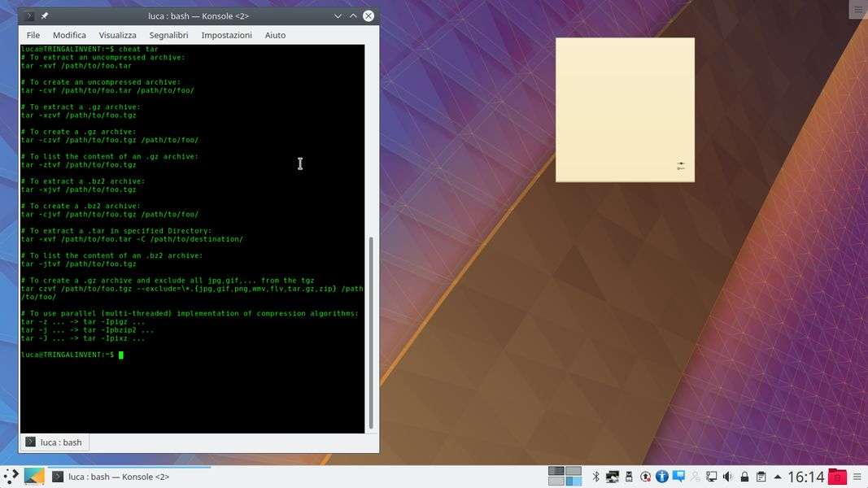Toggle the pin on Konsole titlebar
This screenshot has width=868, height=488.
pyautogui.click(x=45, y=15)
